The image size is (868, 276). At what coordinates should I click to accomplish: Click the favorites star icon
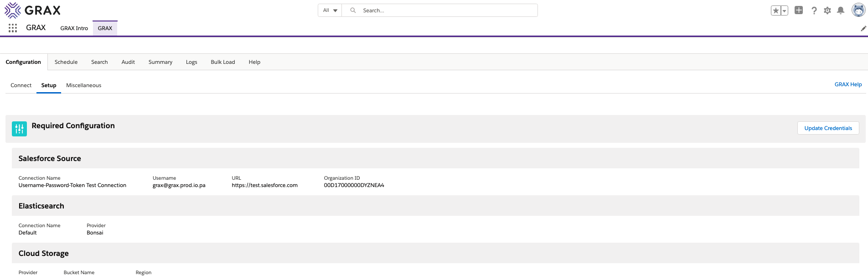[x=775, y=10]
